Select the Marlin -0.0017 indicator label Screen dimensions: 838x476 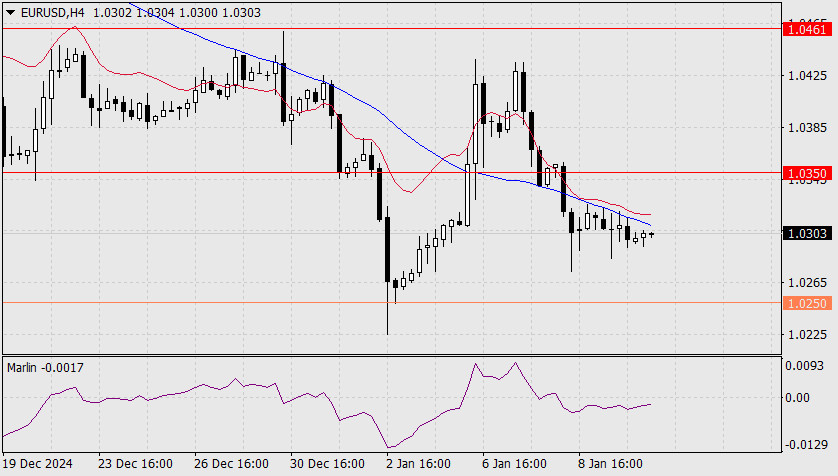pyautogui.click(x=45, y=368)
